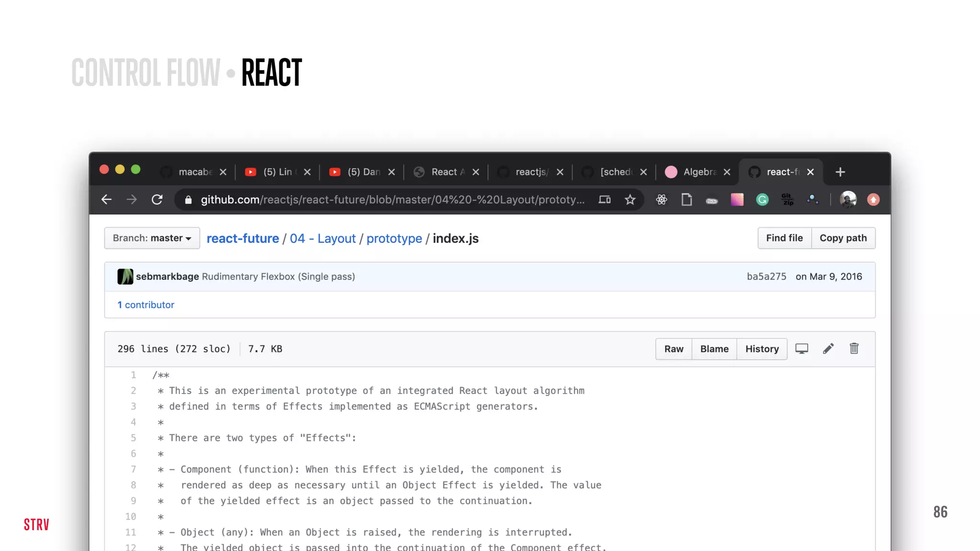Open the 04 - Layout breadcrumb link
This screenshot has width=980, height=551.
coord(323,238)
